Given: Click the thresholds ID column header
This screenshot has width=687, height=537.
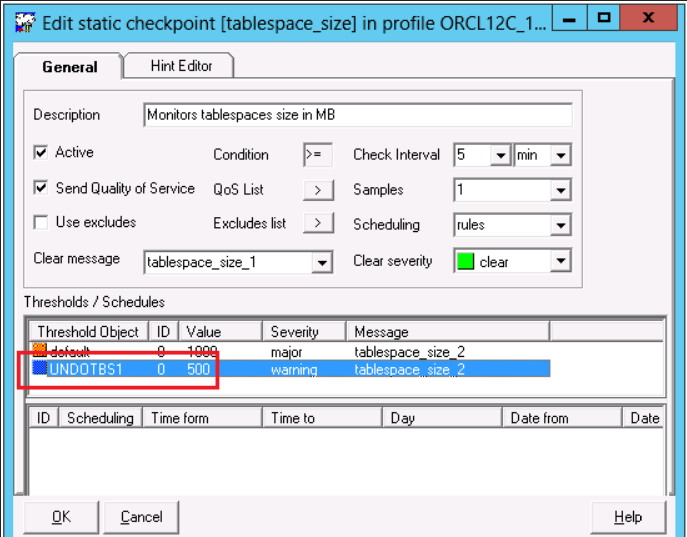Looking at the screenshot, I should [164, 332].
